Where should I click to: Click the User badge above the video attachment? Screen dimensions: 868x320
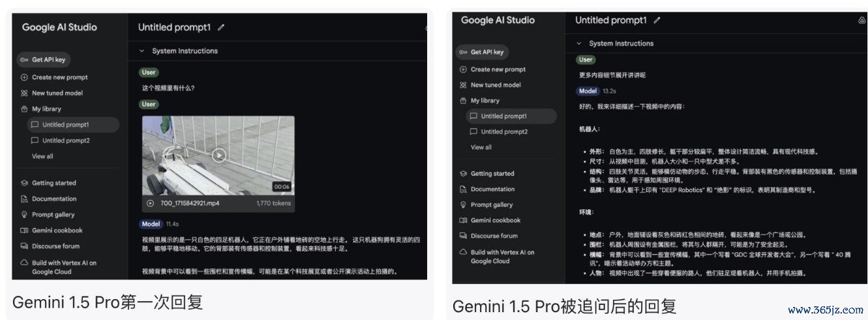pyautogui.click(x=149, y=104)
